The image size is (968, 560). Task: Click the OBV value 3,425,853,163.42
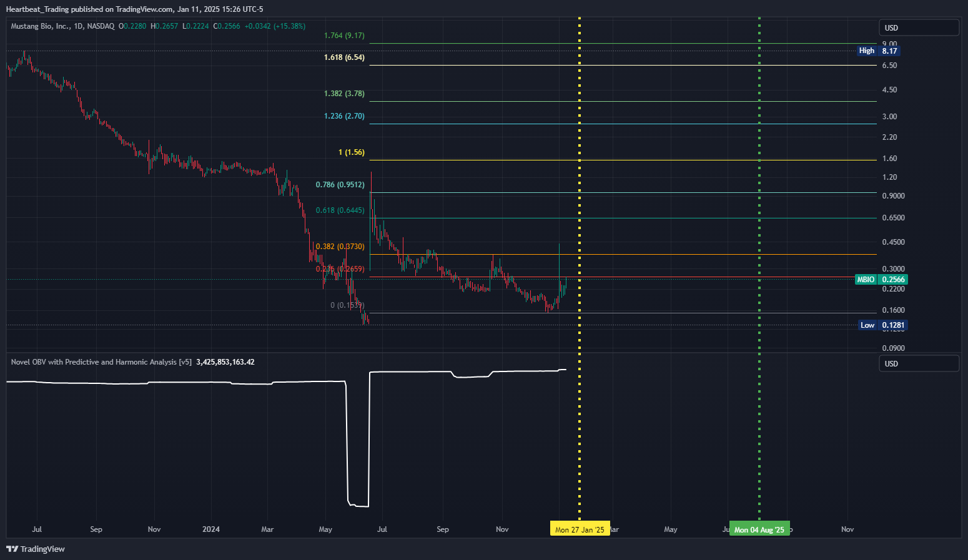coord(225,362)
